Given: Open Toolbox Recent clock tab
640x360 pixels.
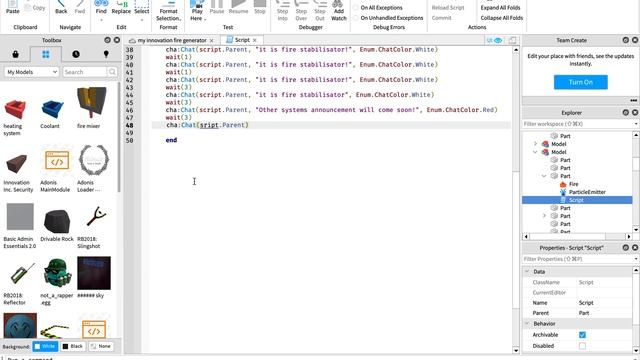Looking at the screenshot, I should pos(76,54).
